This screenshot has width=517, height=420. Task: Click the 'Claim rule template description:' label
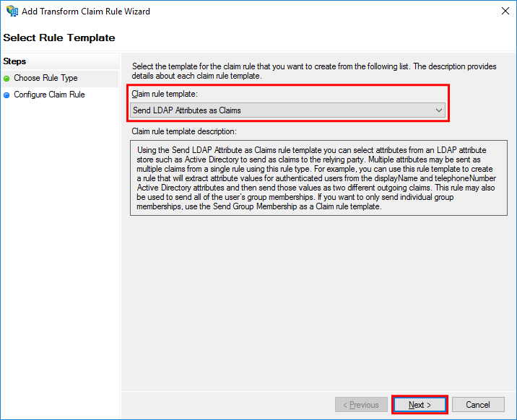[x=184, y=131]
